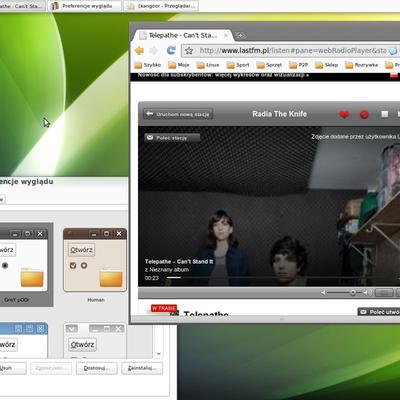400x400 pixels.
Task: Open a new browser tab
Action: [x=241, y=35]
